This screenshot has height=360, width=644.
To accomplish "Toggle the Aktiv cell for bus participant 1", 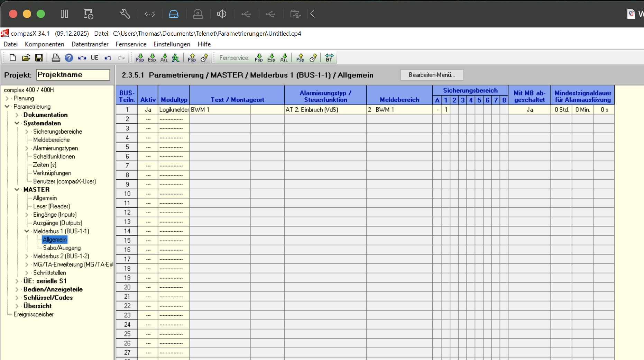I will tap(148, 110).
